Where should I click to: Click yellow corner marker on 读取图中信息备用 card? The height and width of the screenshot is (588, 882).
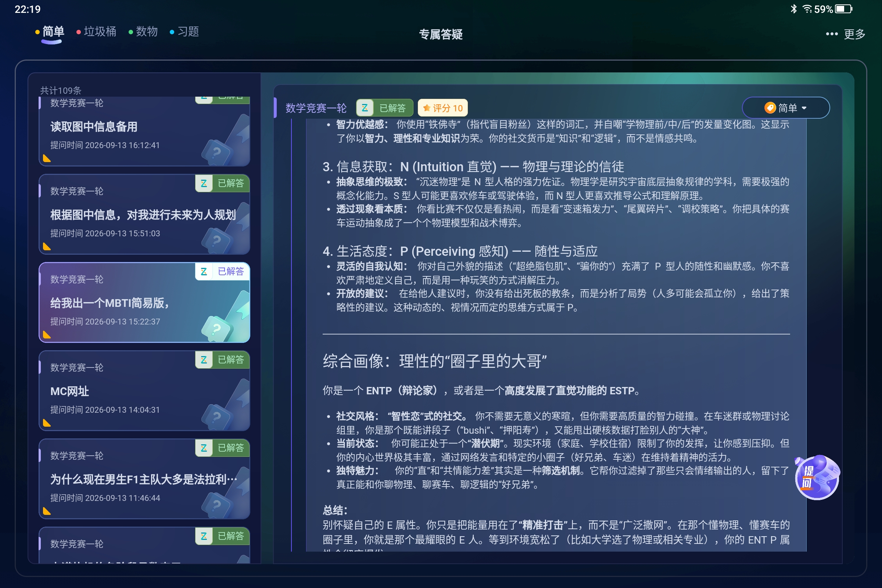tap(47, 159)
